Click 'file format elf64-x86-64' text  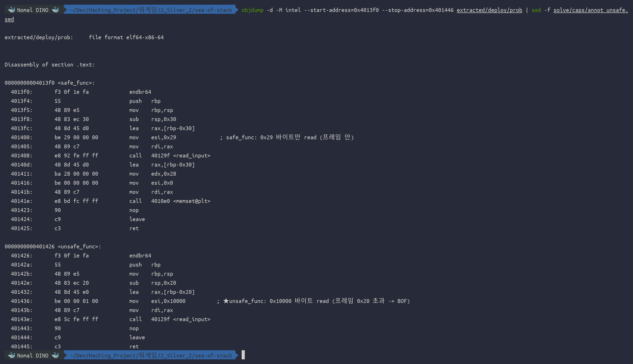coord(126,37)
